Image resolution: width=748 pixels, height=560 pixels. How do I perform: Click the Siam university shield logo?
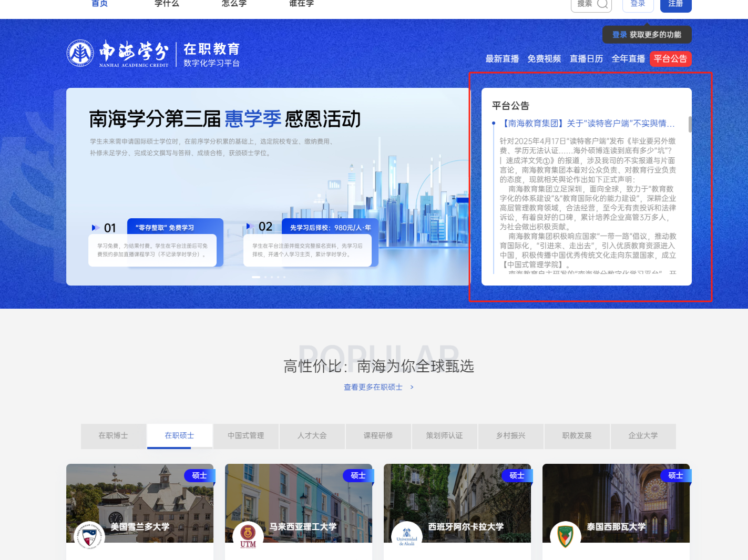click(x=565, y=537)
